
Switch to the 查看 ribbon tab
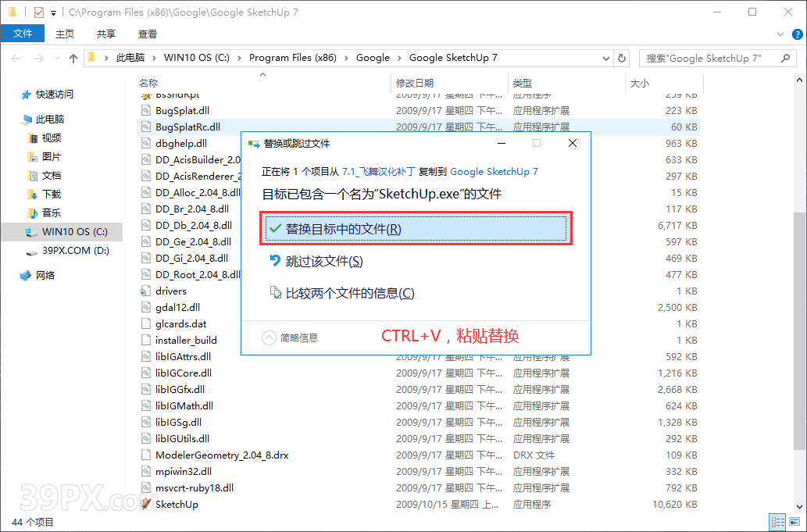click(x=148, y=34)
